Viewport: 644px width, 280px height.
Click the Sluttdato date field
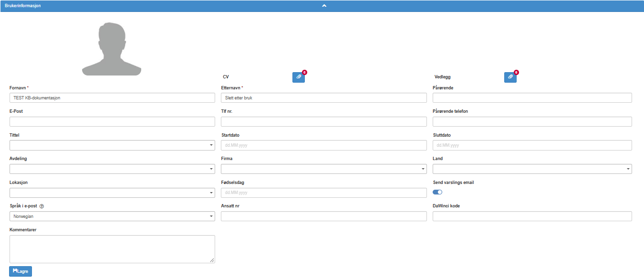pyautogui.click(x=532, y=145)
